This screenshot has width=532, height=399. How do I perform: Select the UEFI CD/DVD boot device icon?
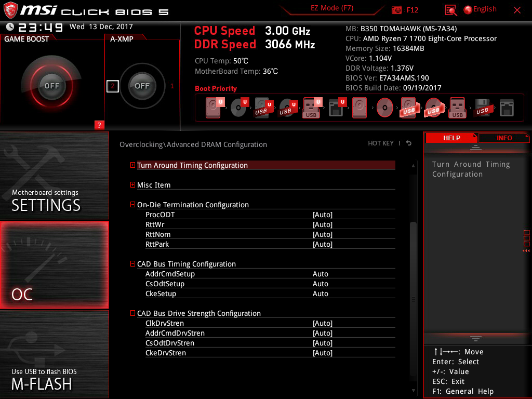pyautogui.click(x=240, y=107)
